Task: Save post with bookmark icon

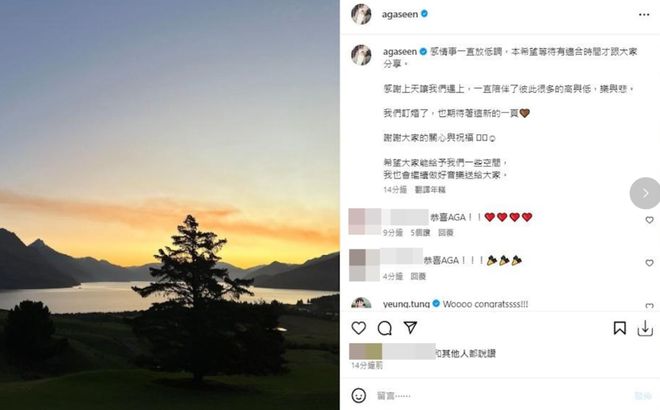Action: point(620,328)
